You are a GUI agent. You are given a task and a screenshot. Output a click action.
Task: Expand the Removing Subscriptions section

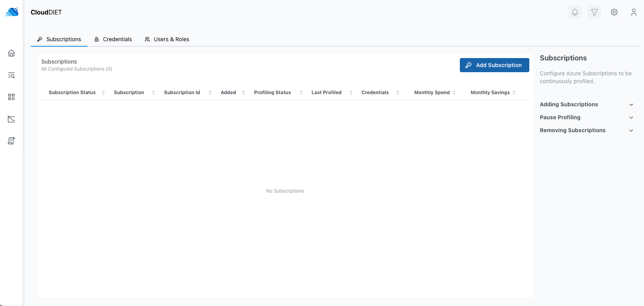point(587,130)
